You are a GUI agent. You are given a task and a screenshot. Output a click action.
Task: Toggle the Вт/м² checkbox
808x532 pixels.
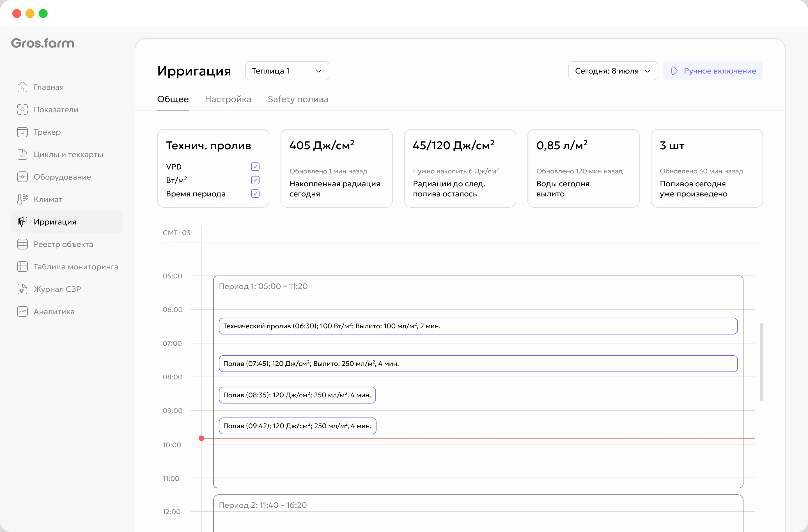click(255, 180)
